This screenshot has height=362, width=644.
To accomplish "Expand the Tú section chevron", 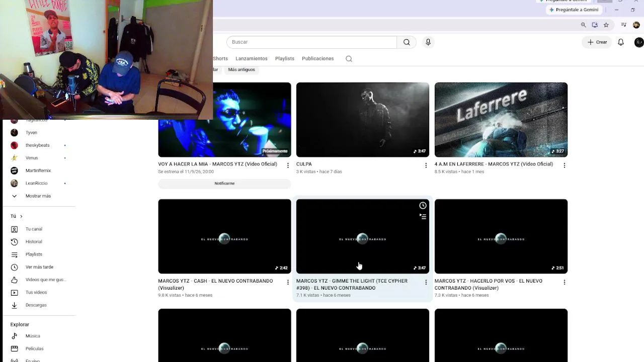I will click(21, 216).
